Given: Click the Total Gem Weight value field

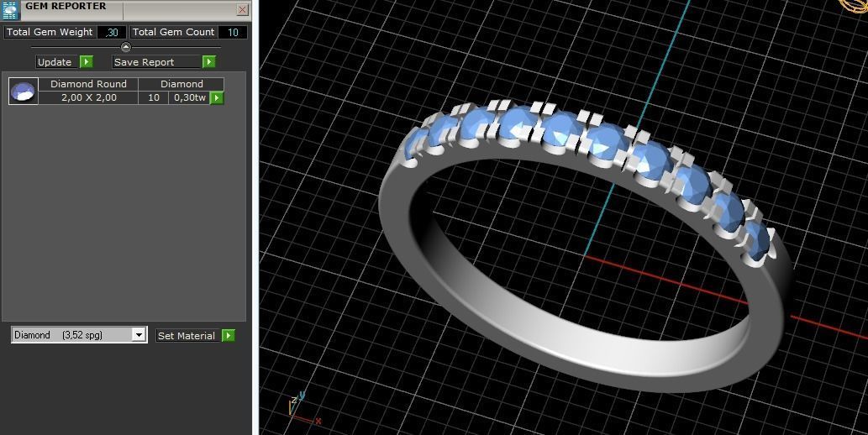Looking at the screenshot, I should [112, 32].
